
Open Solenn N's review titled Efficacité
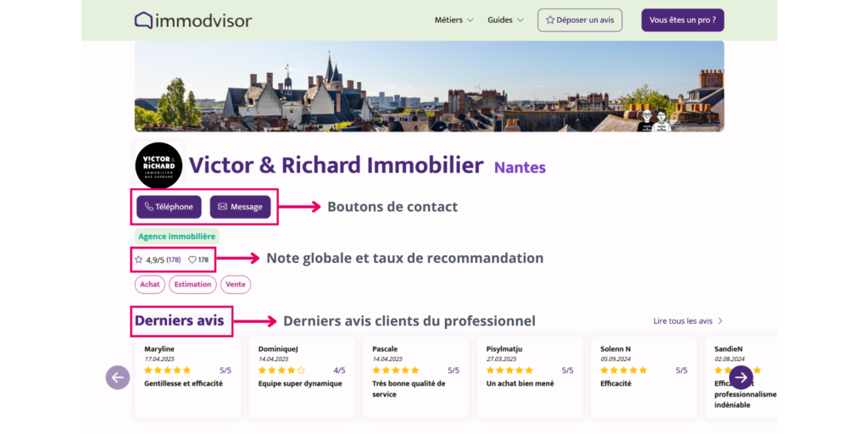(644, 377)
